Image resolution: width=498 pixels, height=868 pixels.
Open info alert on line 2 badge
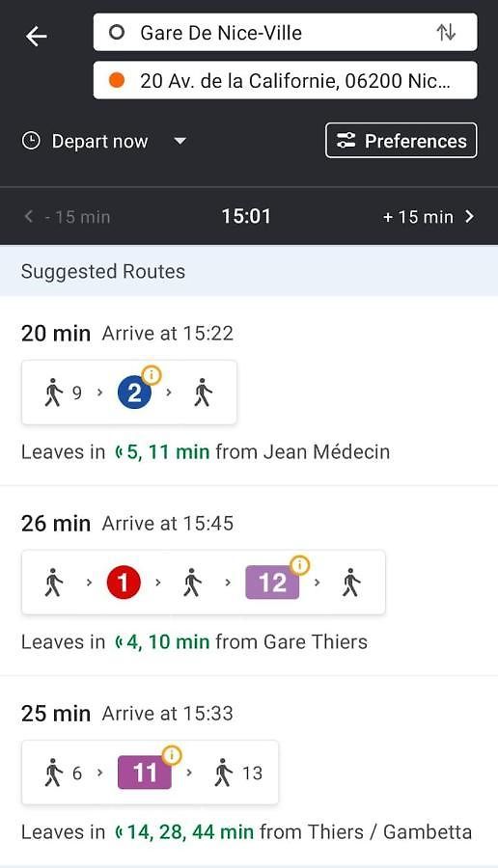tap(152, 375)
